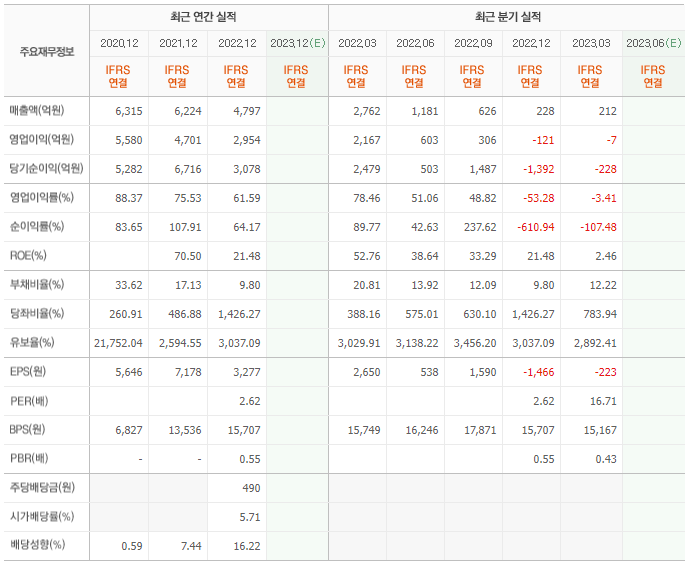Viewport: 690px width, 564px height.
Task: Click the 배당성향(%) row label
Action: (x=38, y=545)
